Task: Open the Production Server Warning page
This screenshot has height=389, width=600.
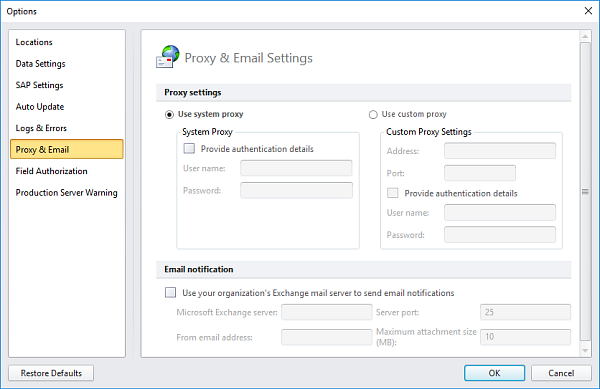Action: (x=67, y=192)
